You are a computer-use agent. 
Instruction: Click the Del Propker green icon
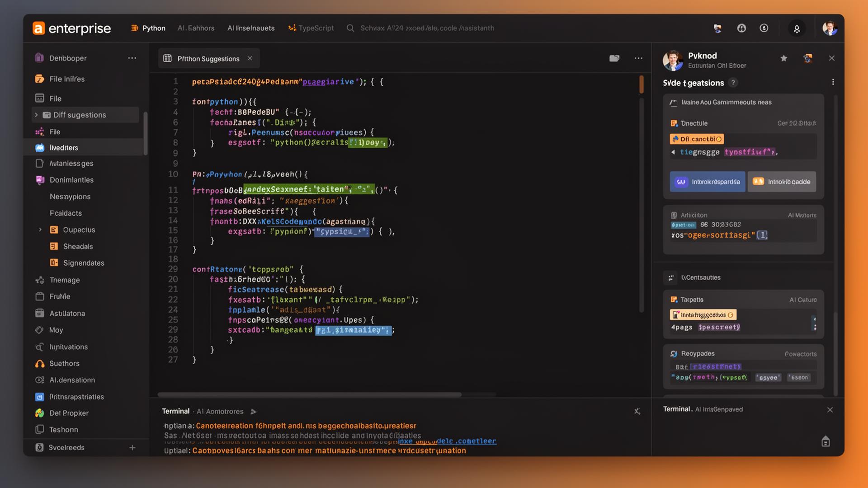(40, 413)
